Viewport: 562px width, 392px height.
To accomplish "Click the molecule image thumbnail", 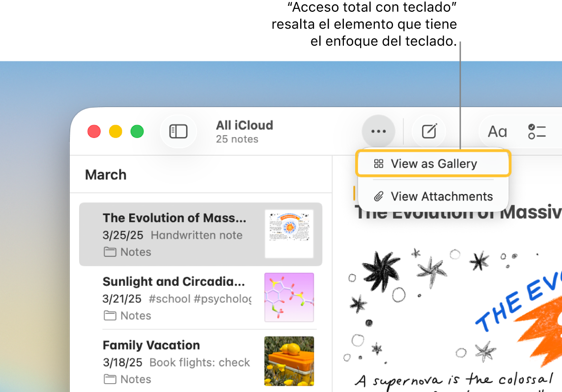I will (289, 298).
